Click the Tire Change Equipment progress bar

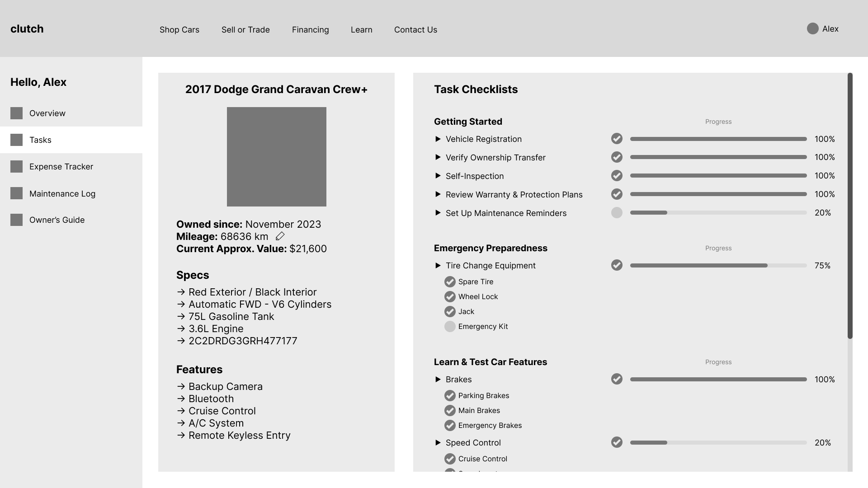pyautogui.click(x=718, y=266)
